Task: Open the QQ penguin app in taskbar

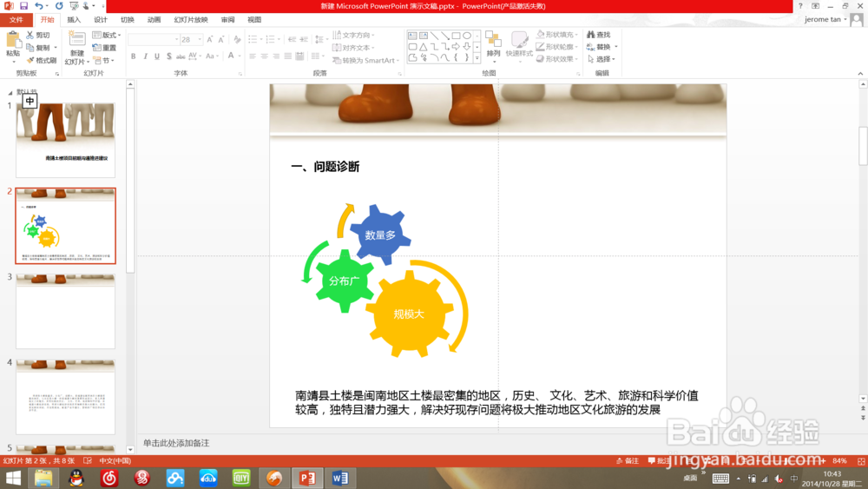Action: pyautogui.click(x=76, y=478)
